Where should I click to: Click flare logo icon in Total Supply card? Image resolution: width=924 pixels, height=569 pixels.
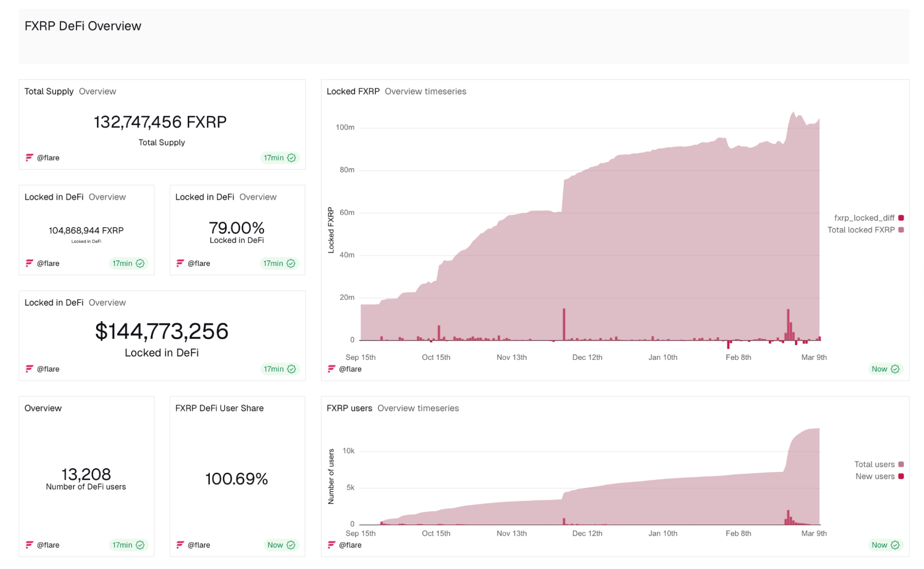click(x=29, y=158)
